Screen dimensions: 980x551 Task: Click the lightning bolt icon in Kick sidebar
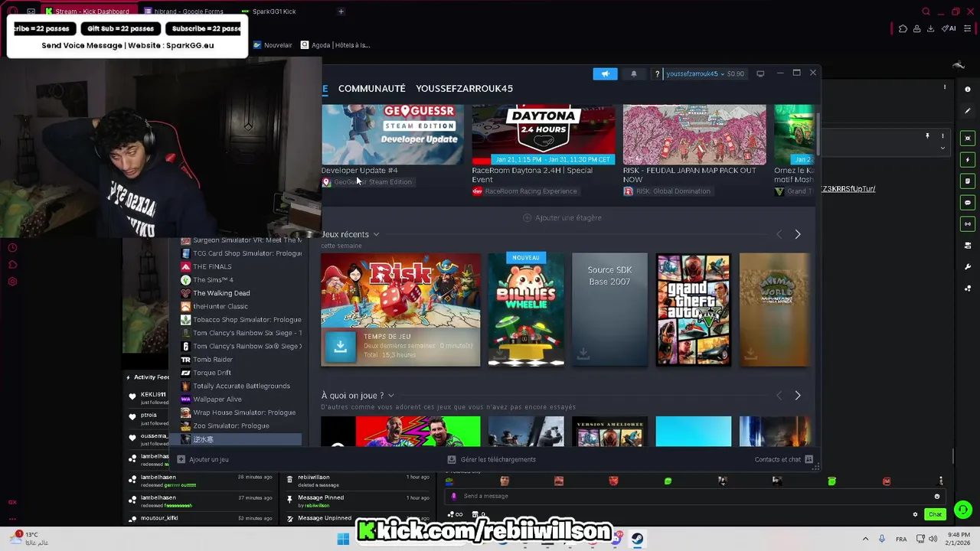[968, 160]
